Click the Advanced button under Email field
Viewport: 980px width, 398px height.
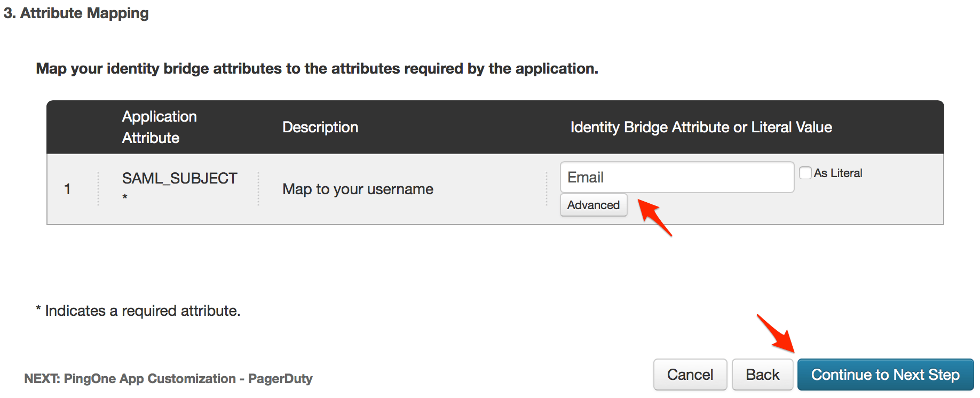[x=593, y=205]
